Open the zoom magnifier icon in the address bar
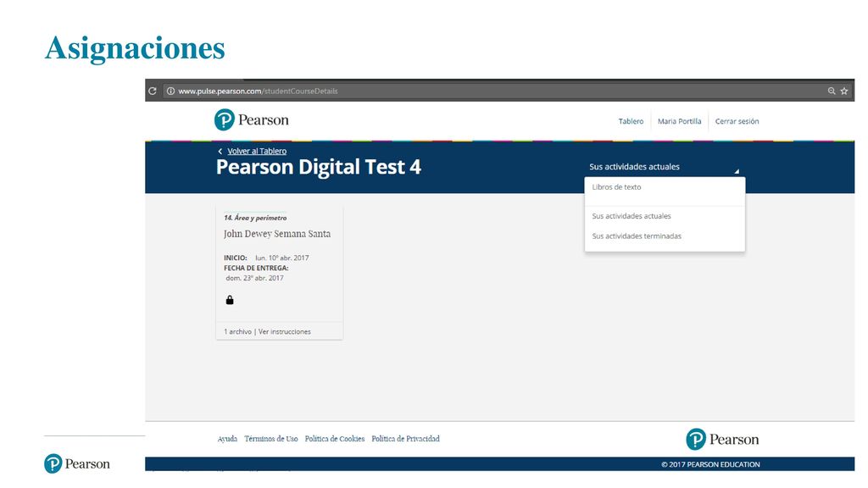Screen dimensions: 868x488 coord(832,91)
